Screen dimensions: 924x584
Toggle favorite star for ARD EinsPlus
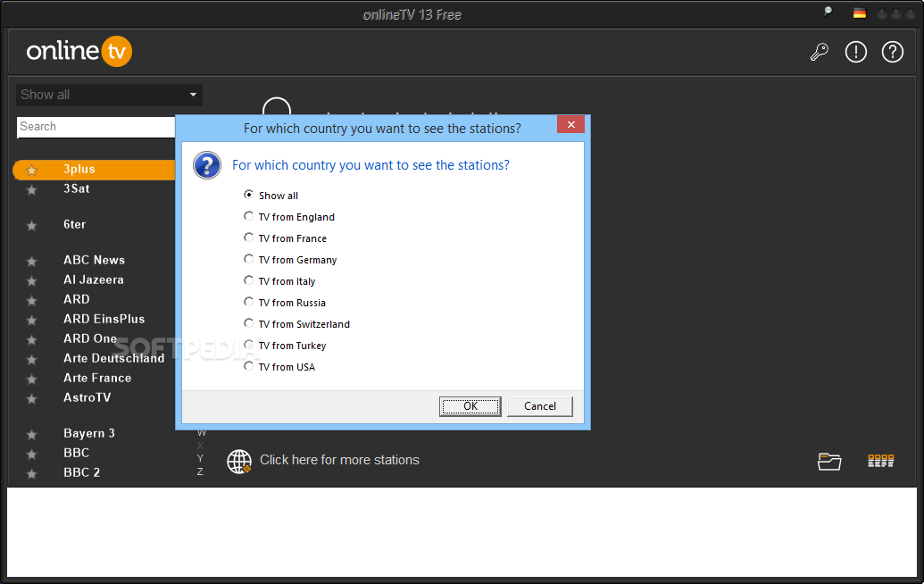point(32,320)
